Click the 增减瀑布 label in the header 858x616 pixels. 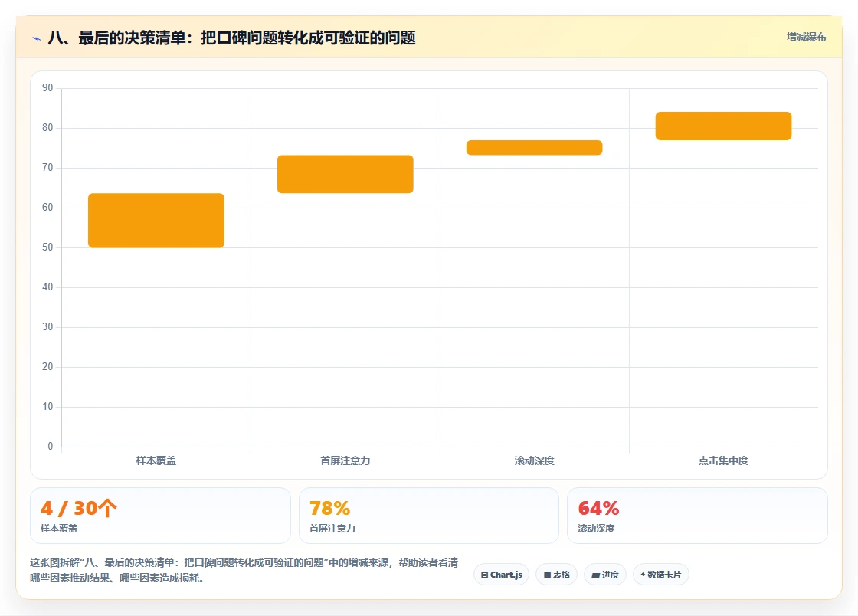pos(806,38)
